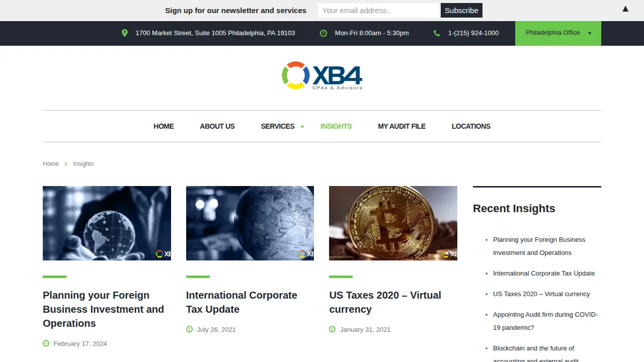The image size is (644, 362).
Task: Collapse newsletter bar with the up arrow
Action: point(625,9)
